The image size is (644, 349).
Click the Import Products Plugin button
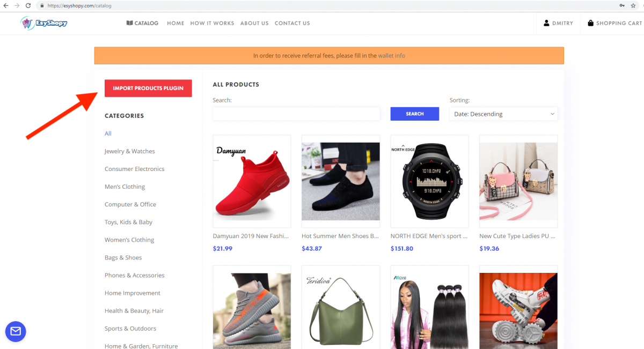tap(148, 88)
